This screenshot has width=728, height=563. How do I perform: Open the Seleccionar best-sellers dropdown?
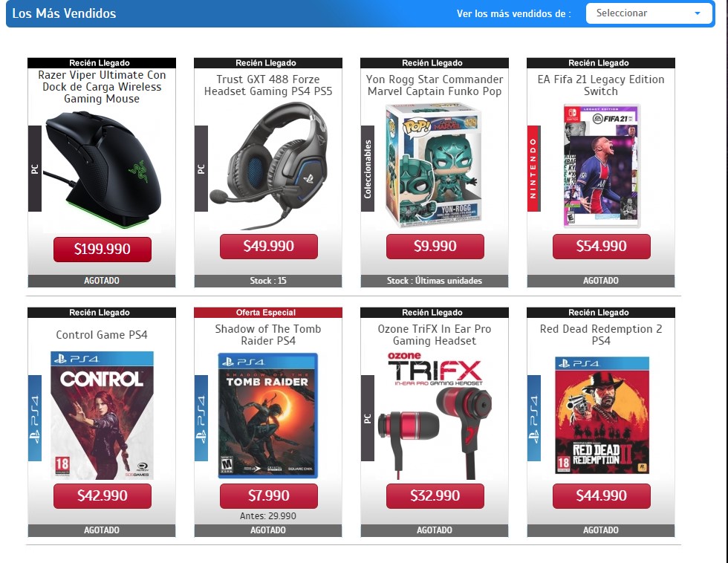click(x=649, y=13)
